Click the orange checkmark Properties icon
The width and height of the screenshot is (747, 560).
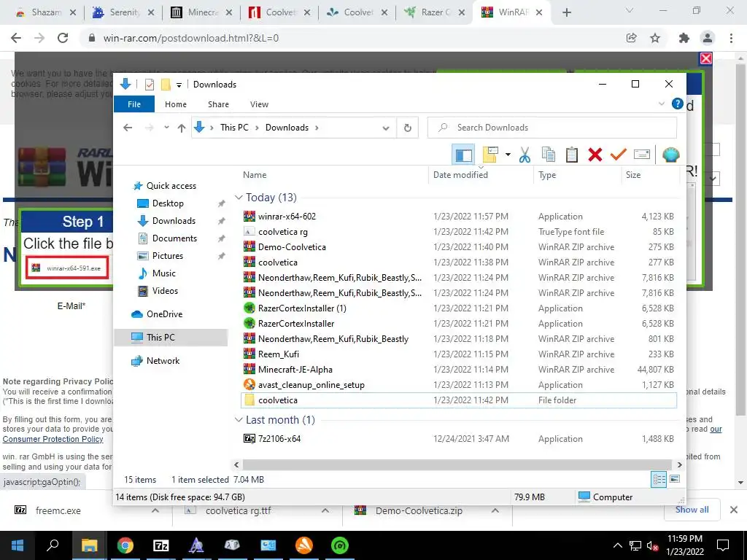pos(618,155)
